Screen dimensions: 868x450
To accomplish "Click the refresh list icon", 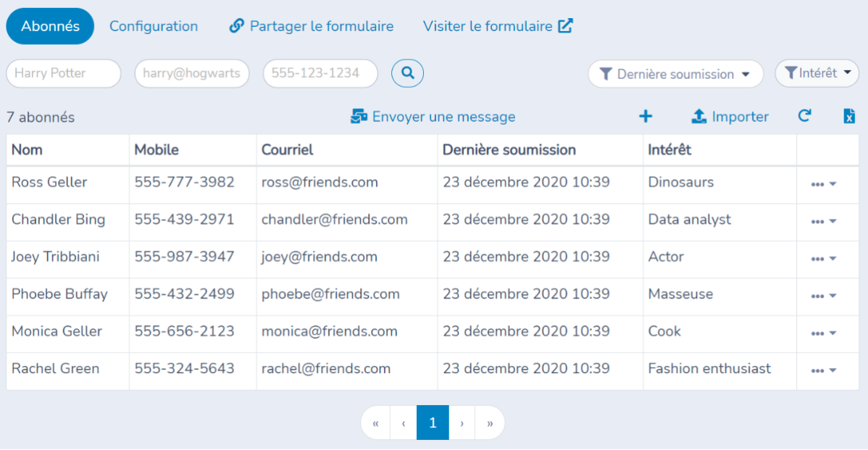I will click(x=804, y=116).
